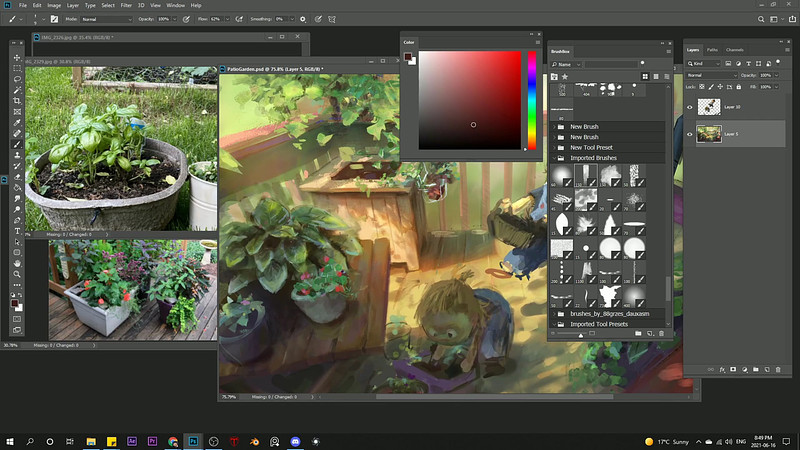Click the symmetry paint butterfly icon
This screenshot has width=800, height=450.
tap(332, 19)
